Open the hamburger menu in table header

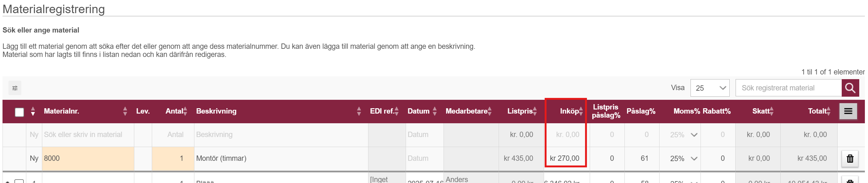pos(848,111)
